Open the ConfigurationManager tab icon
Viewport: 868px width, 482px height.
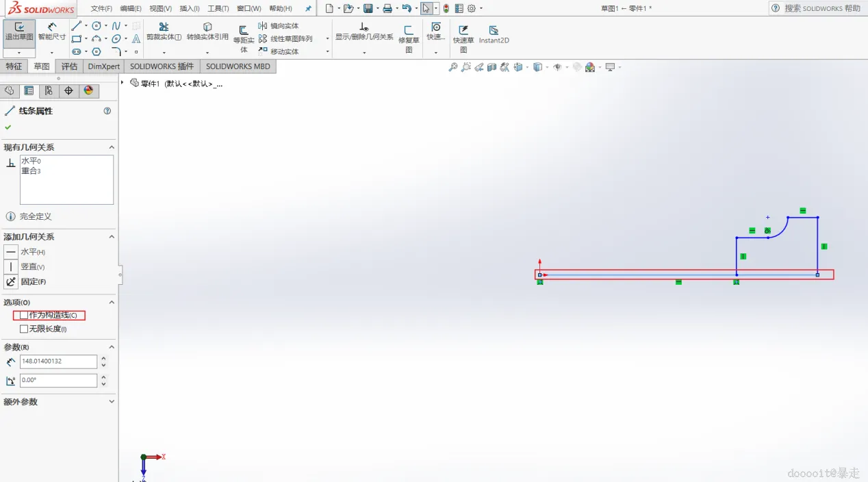[x=49, y=90]
